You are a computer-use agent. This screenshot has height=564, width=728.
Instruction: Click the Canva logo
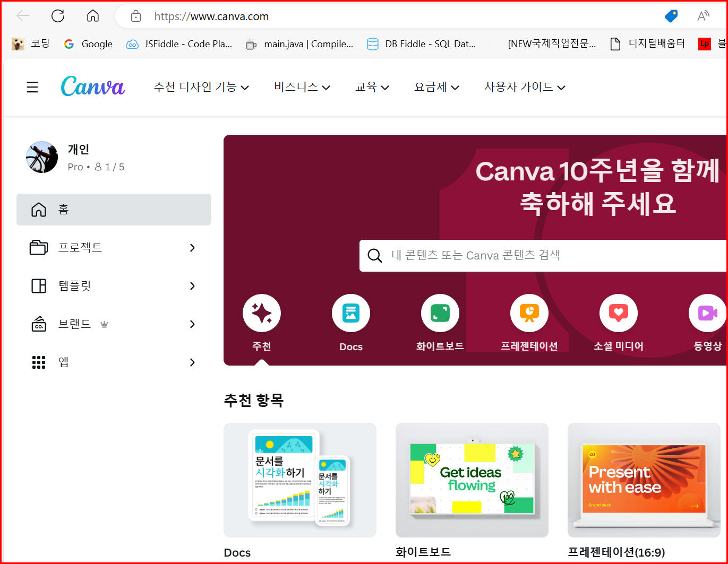pyautogui.click(x=93, y=86)
